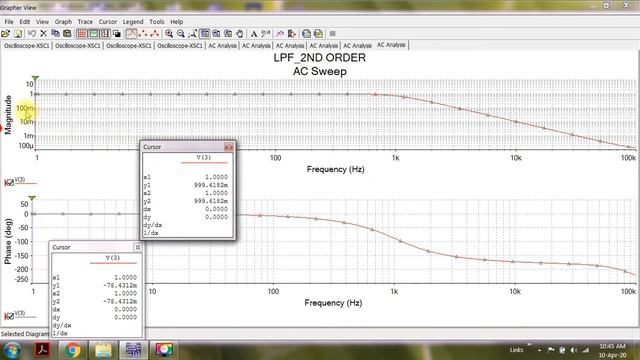Add text with the A icon
The height and width of the screenshot is (360, 640).
point(254,34)
